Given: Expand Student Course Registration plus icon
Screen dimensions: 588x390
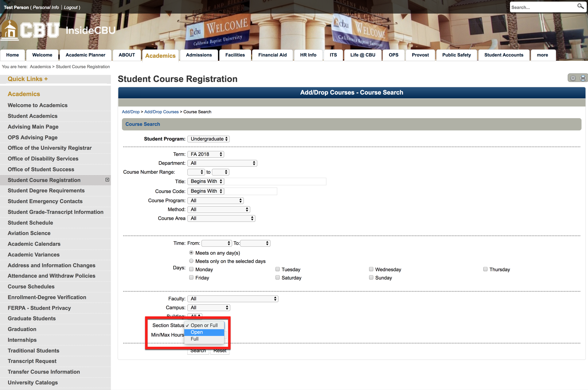Looking at the screenshot, I should click(107, 180).
